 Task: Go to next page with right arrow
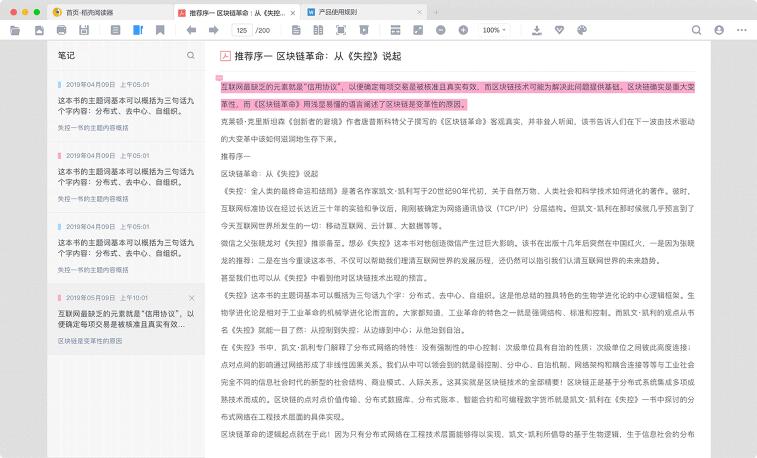[x=213, y=30]
